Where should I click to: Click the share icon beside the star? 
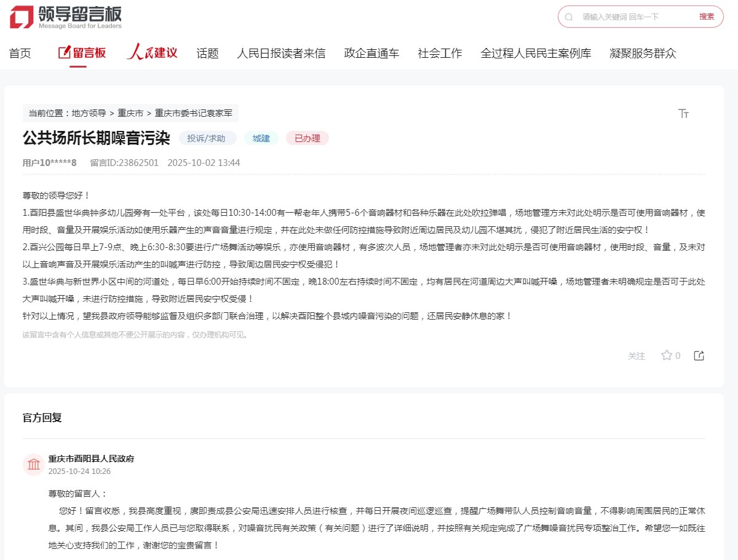tap(699, 355)
